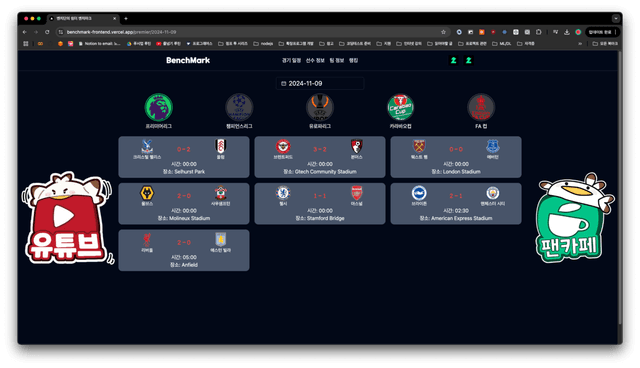Screen dimensions: 640x368
Task: Click the Brentford crest
Action: 283,146
